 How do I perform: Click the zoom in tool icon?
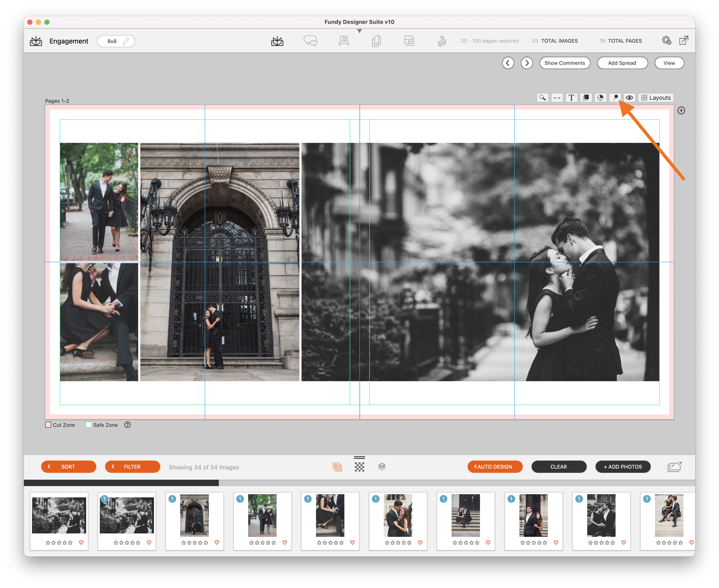point(542,97)
